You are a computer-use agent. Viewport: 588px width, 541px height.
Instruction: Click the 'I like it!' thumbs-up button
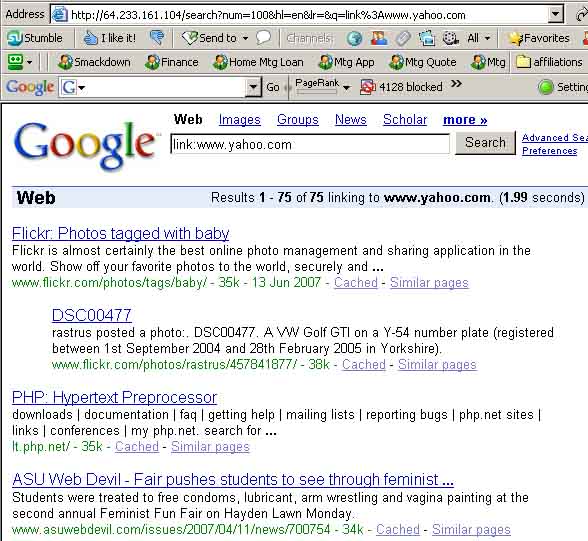point(109,38)
